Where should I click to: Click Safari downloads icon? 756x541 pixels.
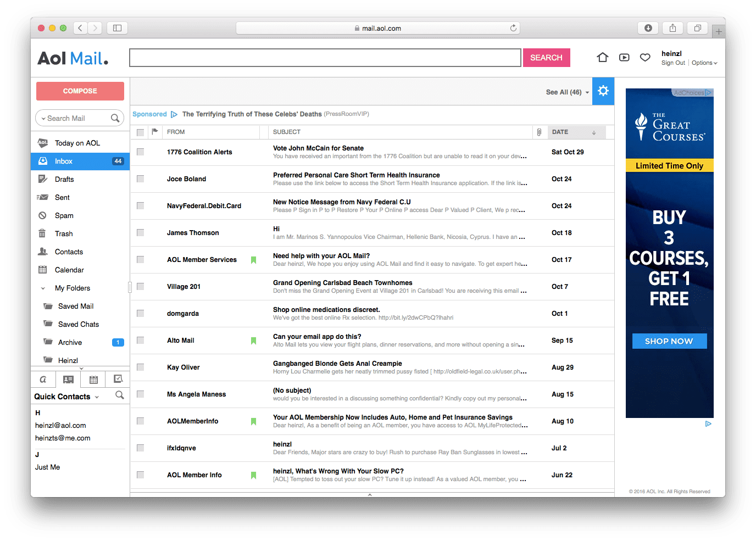click(x=648, y=28)
